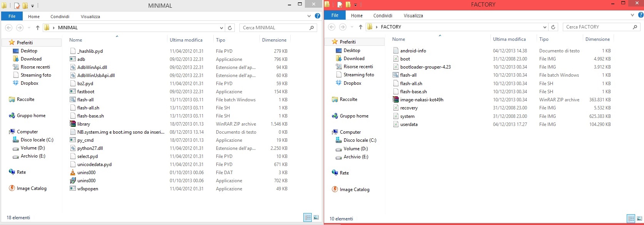Select the fastboot application icon in MINIMAL
Screen dimensions: 644x225
click(x=73, y=91)
